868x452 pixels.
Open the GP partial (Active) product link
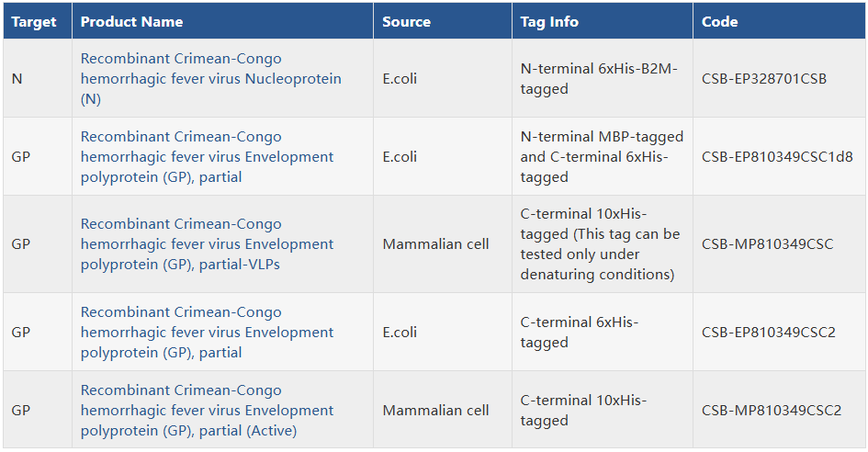[207, 411]
